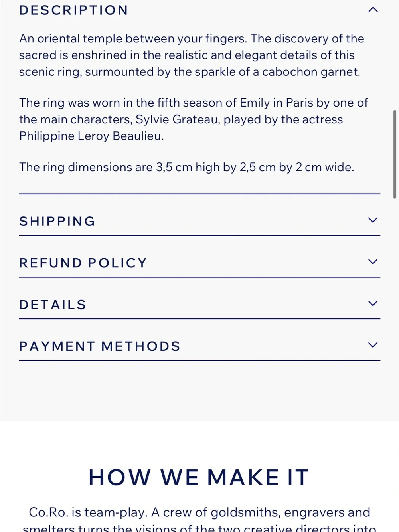Collapse the Description section with the up chevron
This screenshot has height=532, width=399.
[x=373, y=10]
